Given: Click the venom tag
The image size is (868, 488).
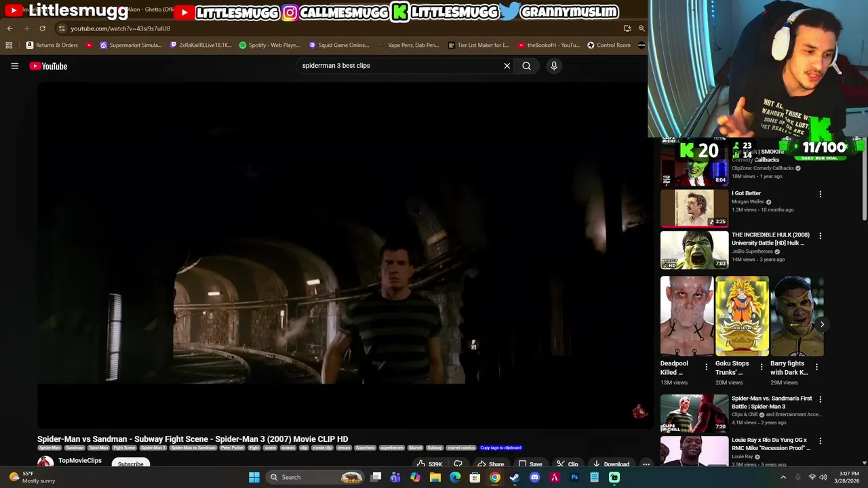Looking at the screenshot, I should click(x=344, y=448).
